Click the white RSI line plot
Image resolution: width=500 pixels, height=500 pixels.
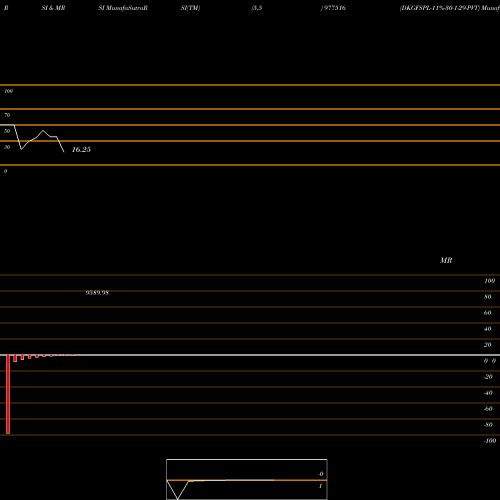pos(32,139)
